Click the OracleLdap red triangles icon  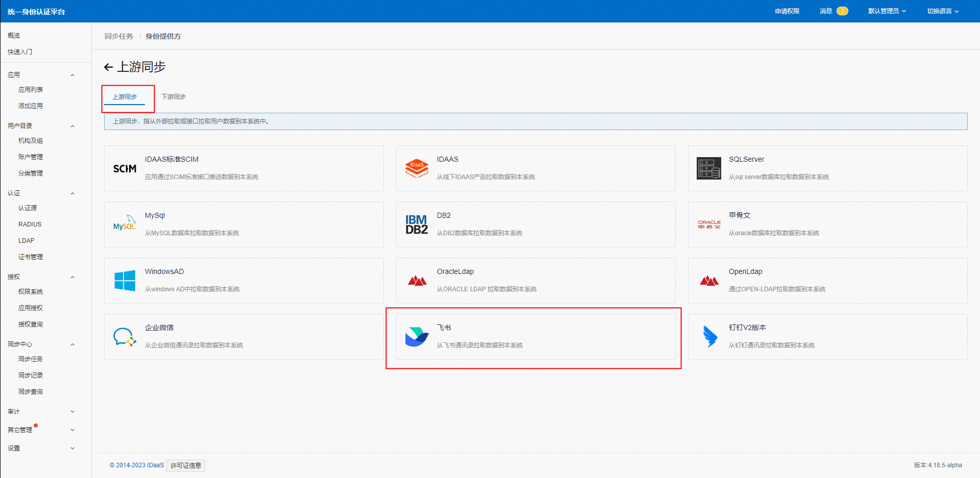point(417,281)
